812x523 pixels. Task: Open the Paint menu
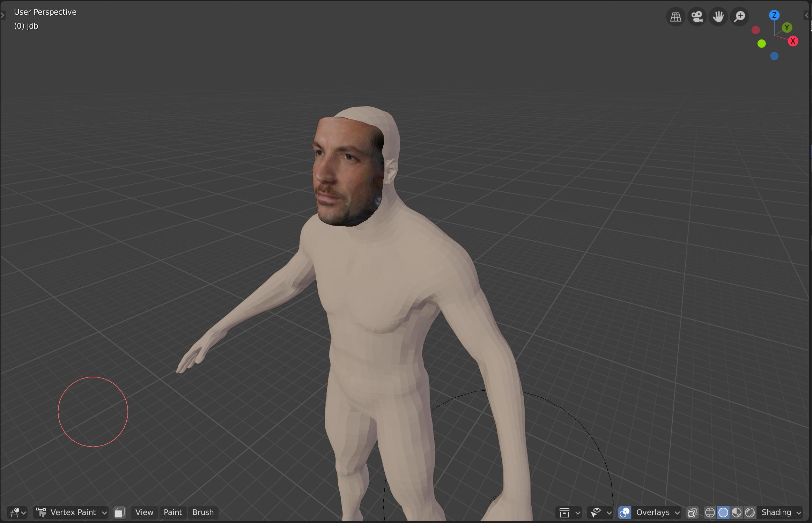click(x=173, y=512)
